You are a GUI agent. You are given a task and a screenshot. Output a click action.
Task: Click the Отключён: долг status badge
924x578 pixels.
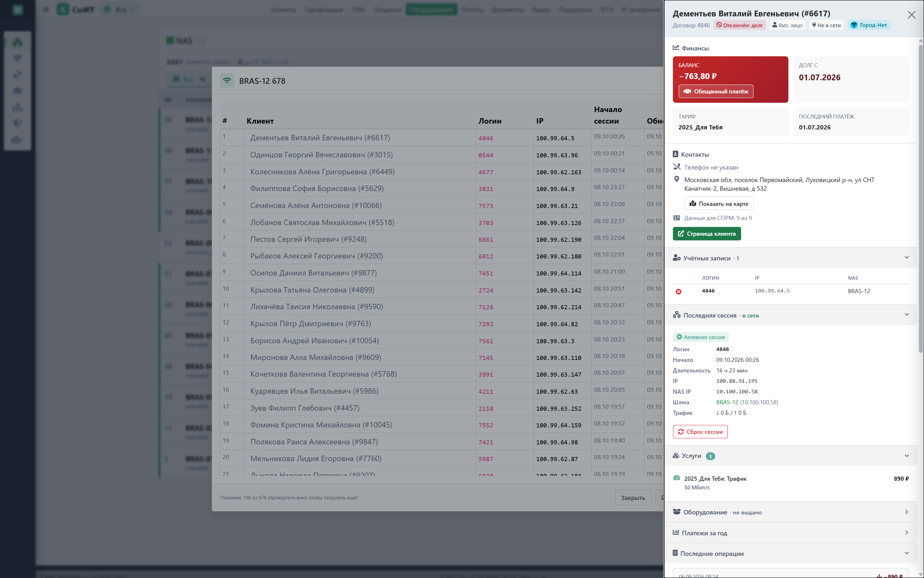coord(739,25)
